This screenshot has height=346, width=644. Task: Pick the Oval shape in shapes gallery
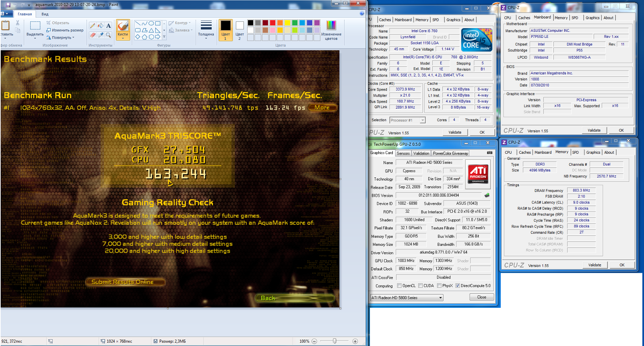pos(151,23)
